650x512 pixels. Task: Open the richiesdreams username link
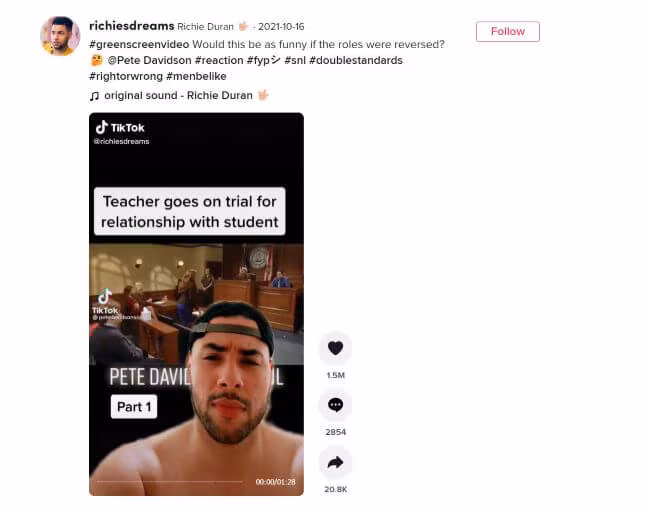pos(132,26)
